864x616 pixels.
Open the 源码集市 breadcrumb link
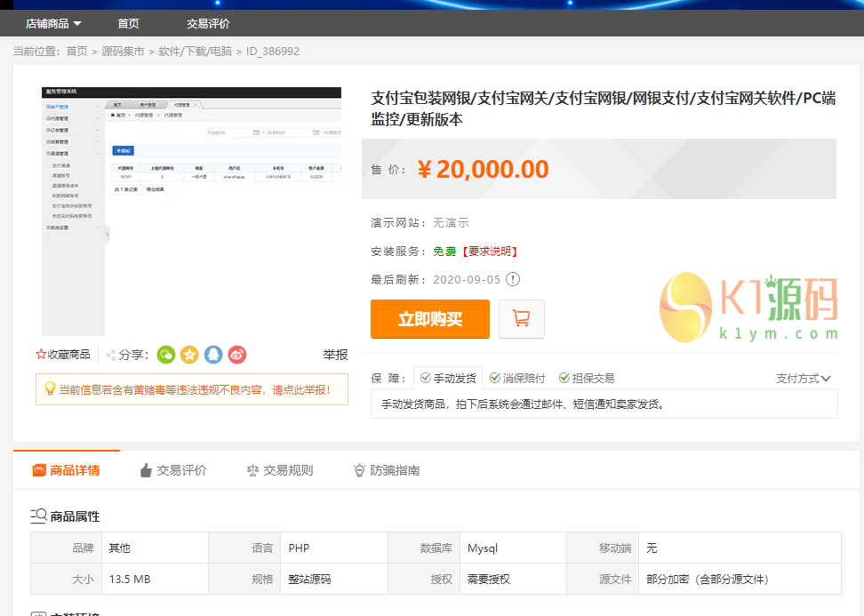123,52
